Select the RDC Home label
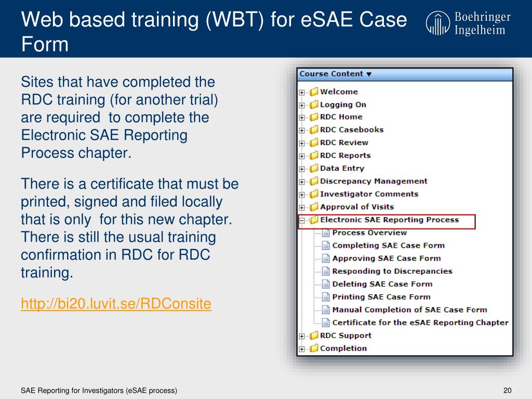 (341, 117)
